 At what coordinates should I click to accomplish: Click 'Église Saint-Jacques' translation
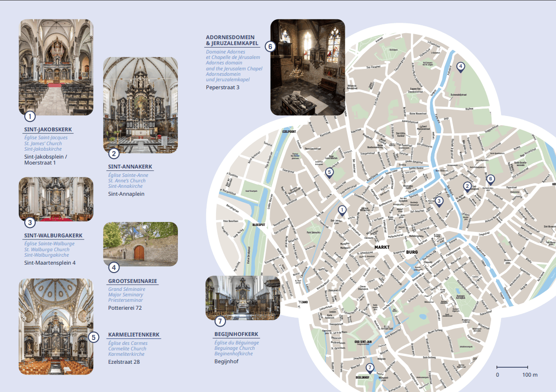46,138
